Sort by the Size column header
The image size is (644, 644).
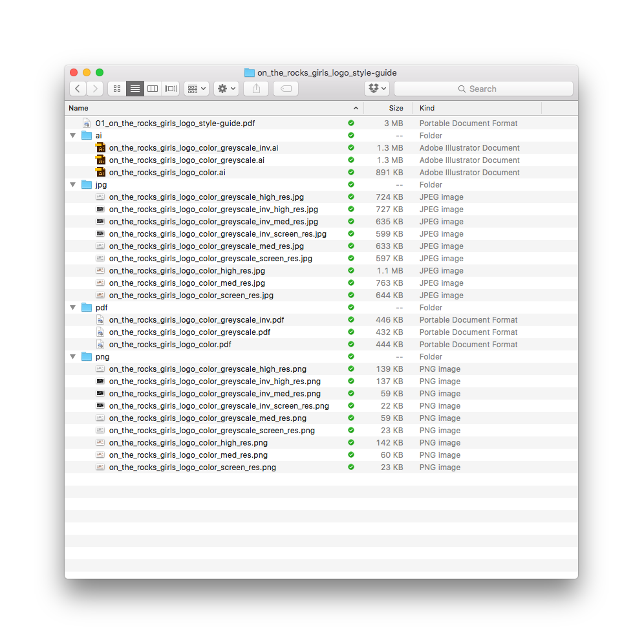click(x=388, y=108)
